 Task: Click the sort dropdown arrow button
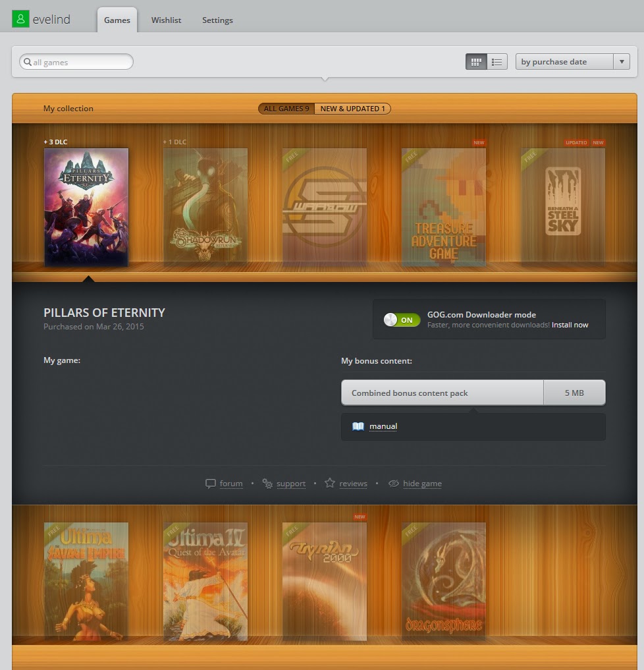coord(622,62)
